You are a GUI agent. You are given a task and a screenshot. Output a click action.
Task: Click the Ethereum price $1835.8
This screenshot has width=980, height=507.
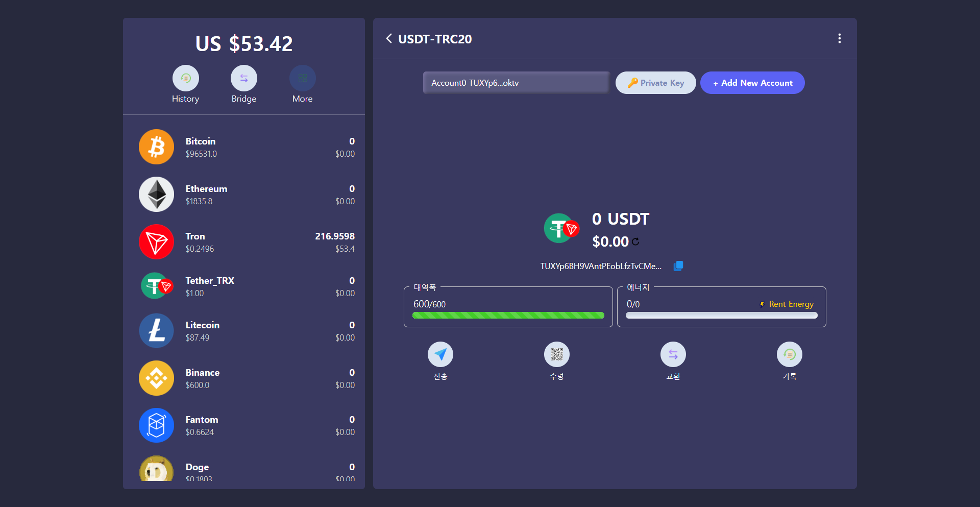pyautogui.click(x=199, y=201)
